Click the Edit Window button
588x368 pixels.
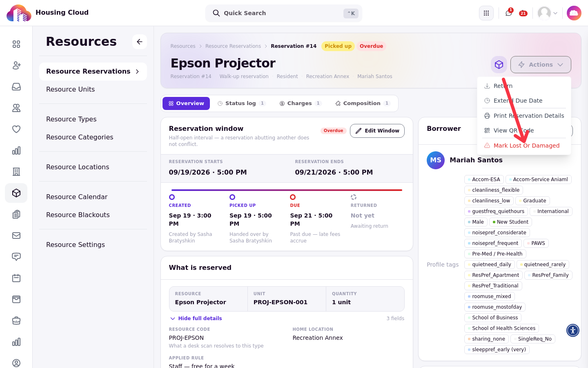(377, 131)
